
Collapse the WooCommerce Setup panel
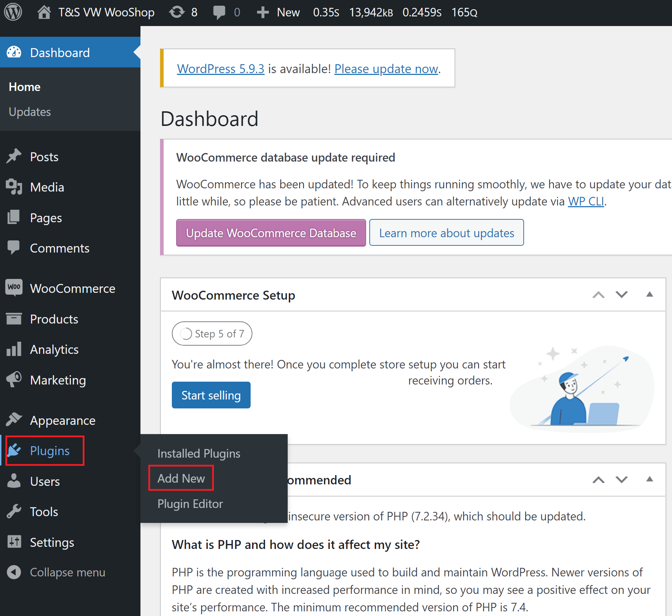(x=650, y=294)
